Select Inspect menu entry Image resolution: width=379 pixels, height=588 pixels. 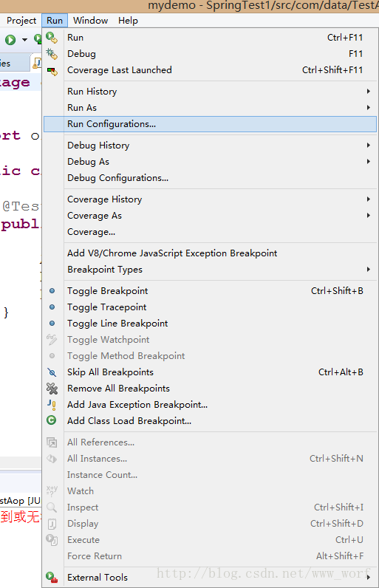210,507
